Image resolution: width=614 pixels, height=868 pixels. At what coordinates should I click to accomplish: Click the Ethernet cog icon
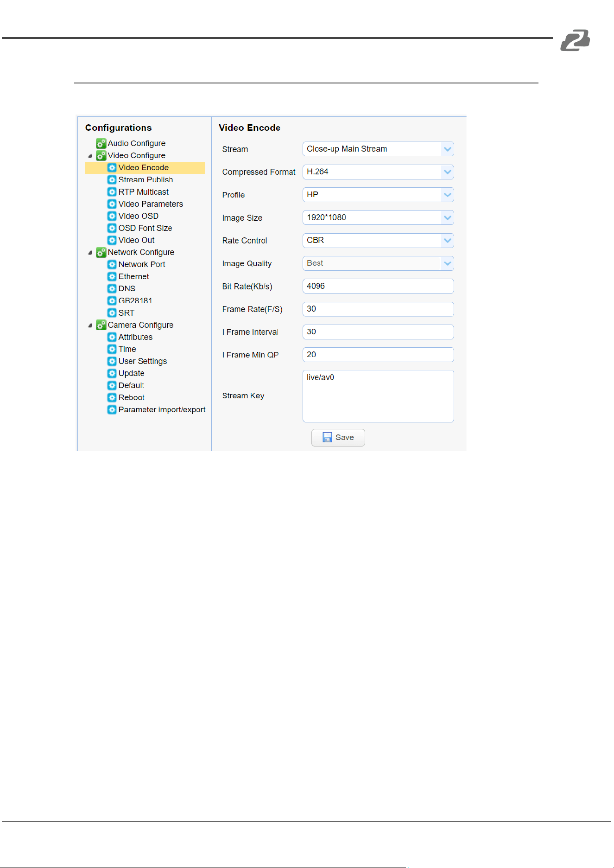(x=112, y=276)
